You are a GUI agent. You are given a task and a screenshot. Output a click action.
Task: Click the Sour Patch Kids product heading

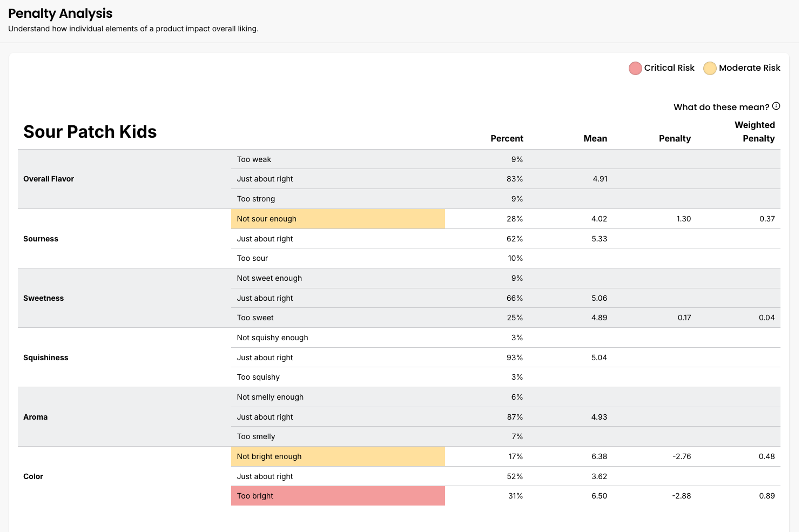pyautogui.click(x=90, y=132)
